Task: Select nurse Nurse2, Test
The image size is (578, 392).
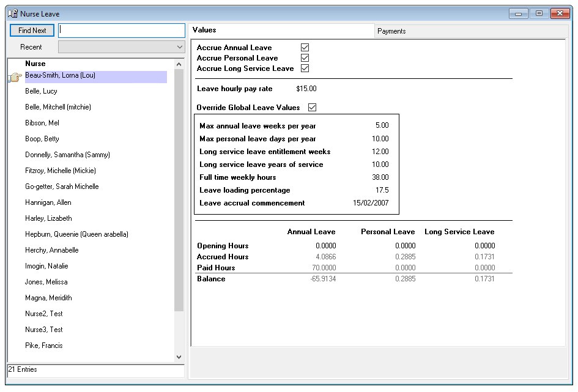Action: tap(44, 314)
